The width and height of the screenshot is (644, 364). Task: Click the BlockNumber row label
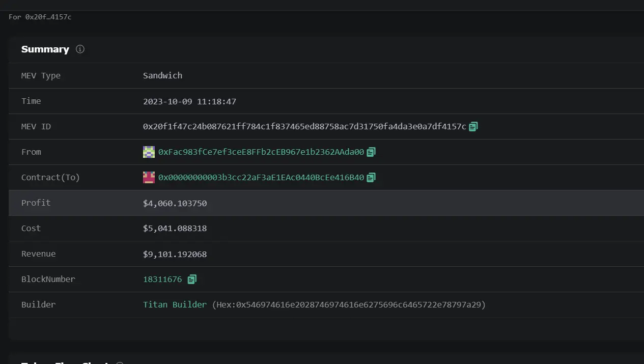48,279
